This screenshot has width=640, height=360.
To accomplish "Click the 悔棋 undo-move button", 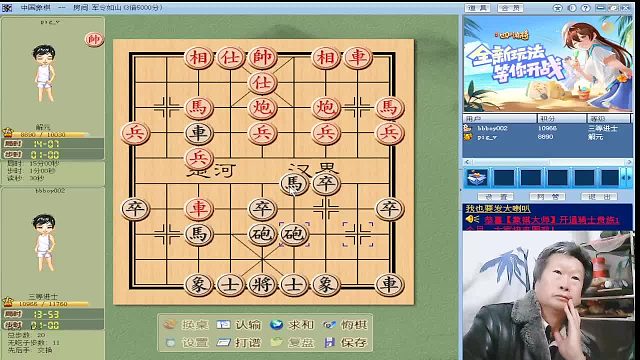I will (345, 325).
